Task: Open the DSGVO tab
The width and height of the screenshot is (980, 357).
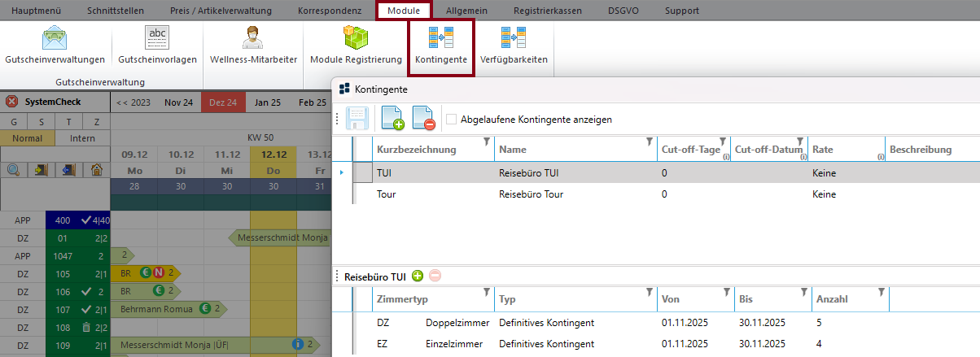Action: (623, 11)
